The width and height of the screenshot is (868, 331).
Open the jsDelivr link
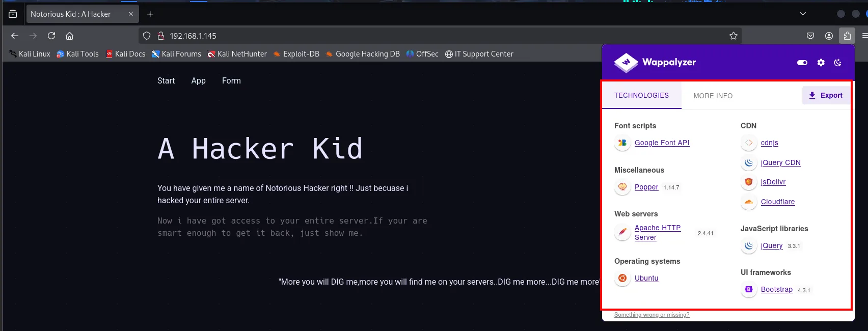(x=773, y=182)
